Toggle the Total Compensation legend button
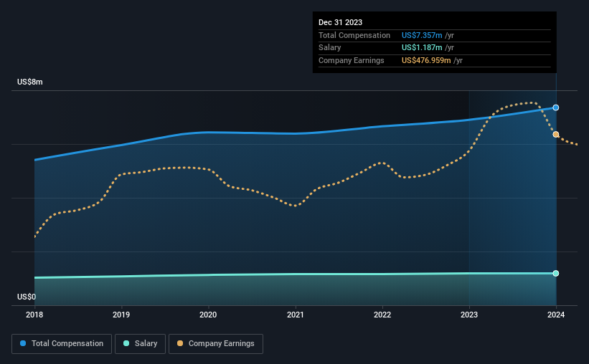589x364 pixels. [62, 344]
